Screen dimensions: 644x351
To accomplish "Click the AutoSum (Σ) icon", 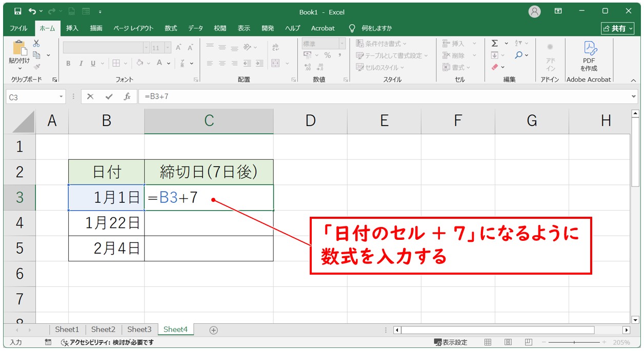I will pos(494,43).
